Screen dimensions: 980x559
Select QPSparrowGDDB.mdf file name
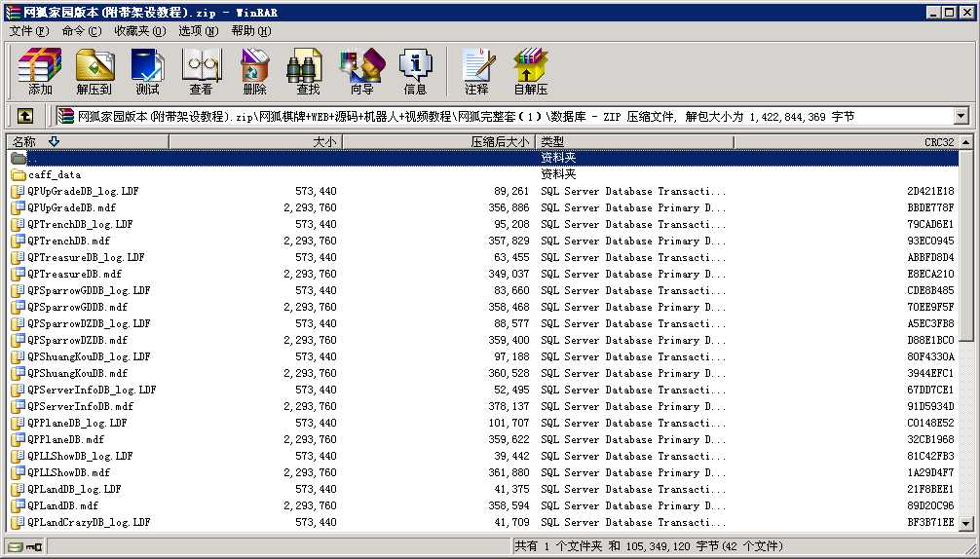(78, 307)
